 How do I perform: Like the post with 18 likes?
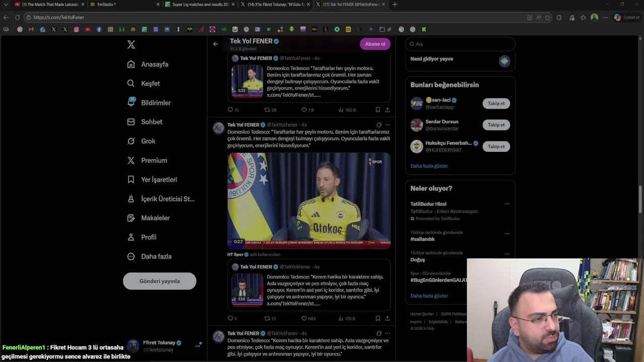(307, 110)
